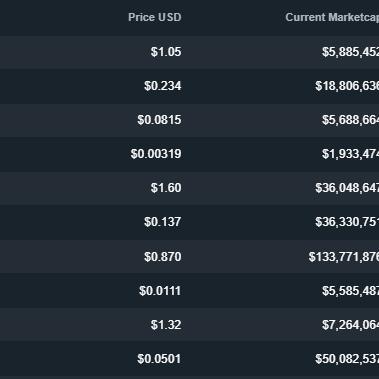Sort by the Current Marketcap column header

point(332,17)
